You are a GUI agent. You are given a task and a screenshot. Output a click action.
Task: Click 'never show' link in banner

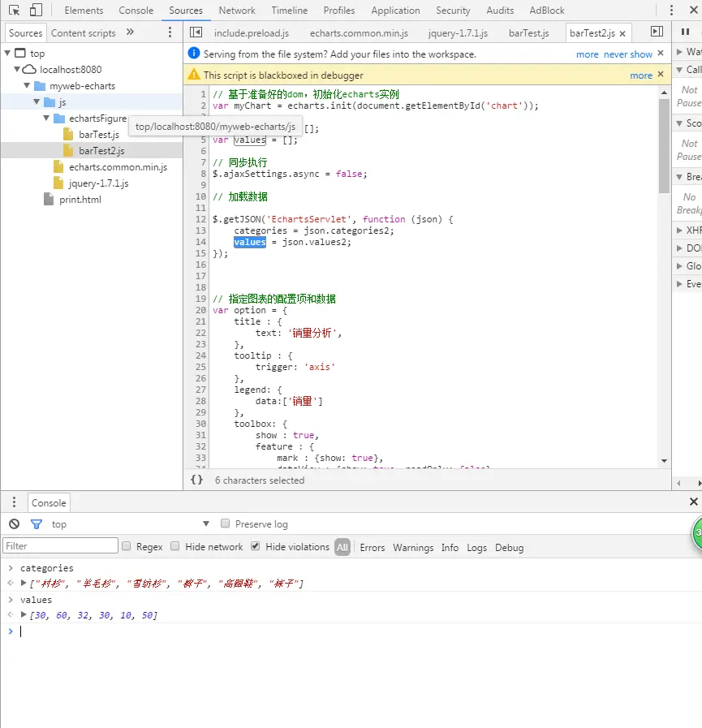627,54
